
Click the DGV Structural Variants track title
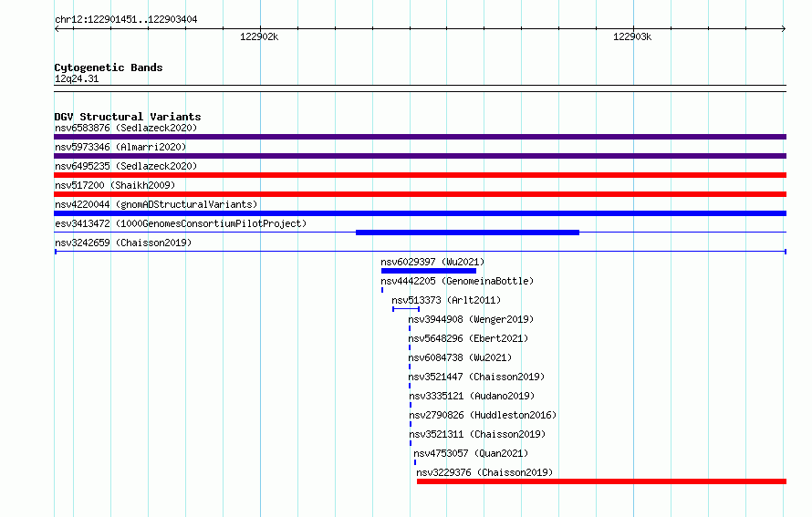(x=128, y=117)
